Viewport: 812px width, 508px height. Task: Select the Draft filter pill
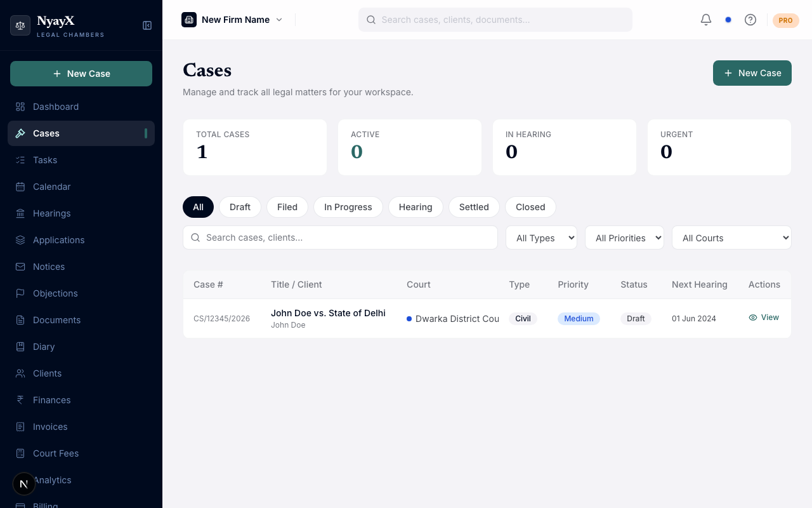point(240,207)
